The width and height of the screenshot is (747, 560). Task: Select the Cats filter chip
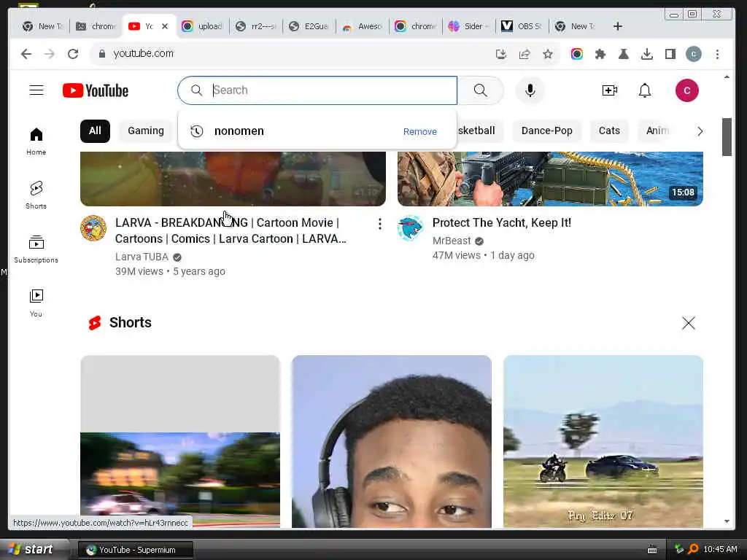click(609, 131)
